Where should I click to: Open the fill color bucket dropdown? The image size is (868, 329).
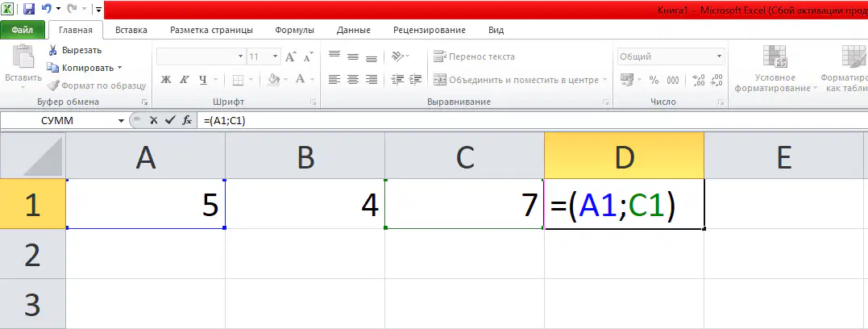click(287, 80)
